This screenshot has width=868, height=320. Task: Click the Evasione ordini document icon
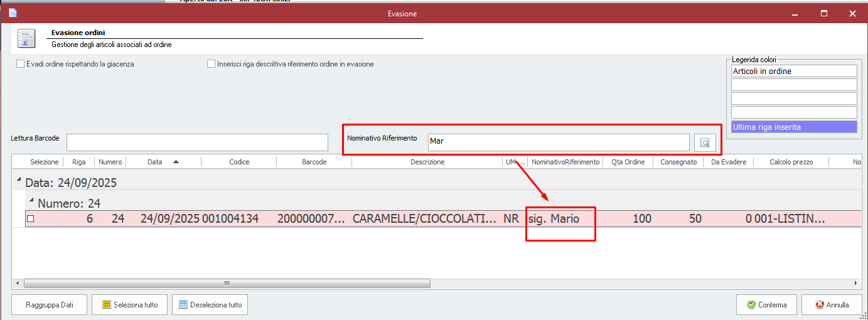[26, 38]
